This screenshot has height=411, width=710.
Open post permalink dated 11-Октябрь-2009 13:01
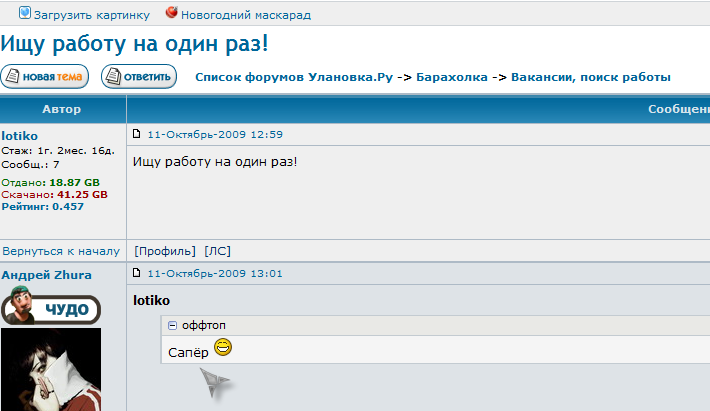pos(215,273)
